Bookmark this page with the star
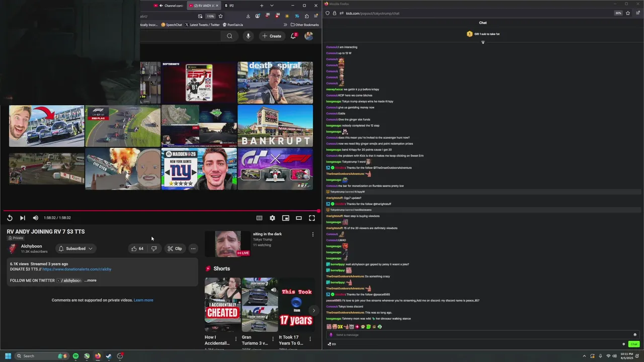Screen dimensions: 644x362 (x=220, y=16)
